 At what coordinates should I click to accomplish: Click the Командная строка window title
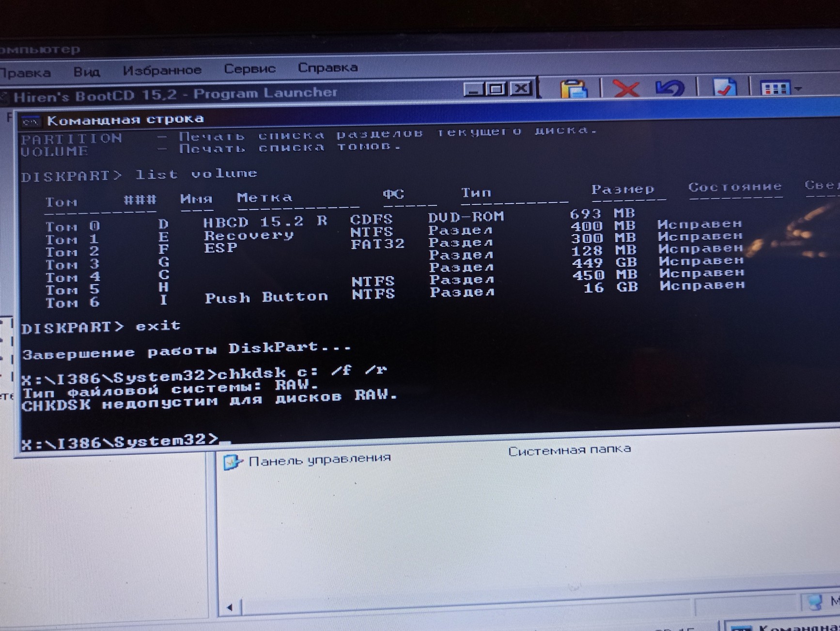(x=125, y=119)
